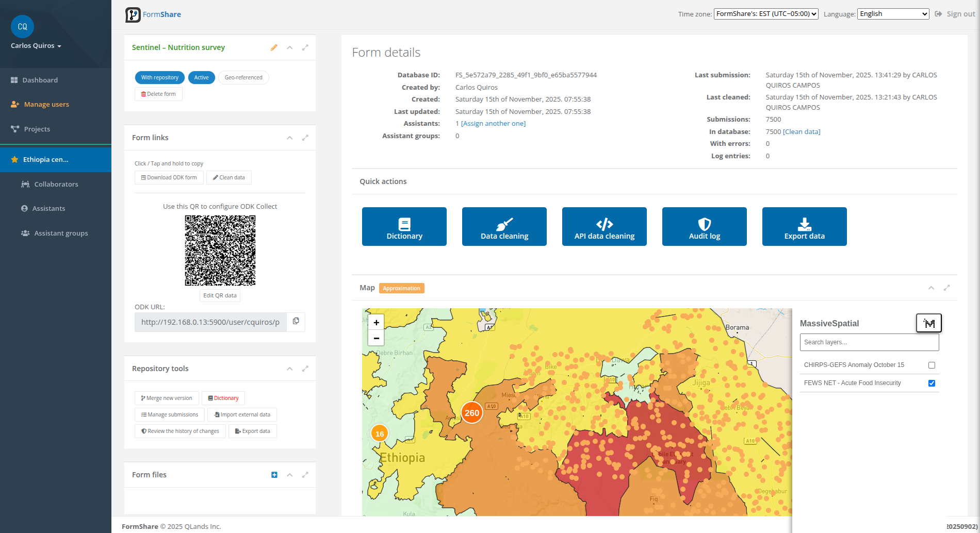The width and height of the screenshot is (980, 533).
Task: Click Clean data button in Form links
Action: tap(229, 177)
